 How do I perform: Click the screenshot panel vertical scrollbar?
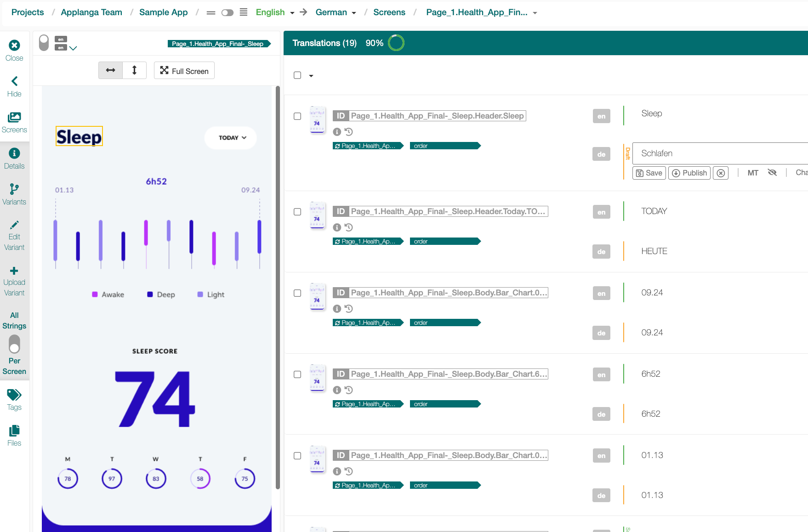tap(278, 287)
